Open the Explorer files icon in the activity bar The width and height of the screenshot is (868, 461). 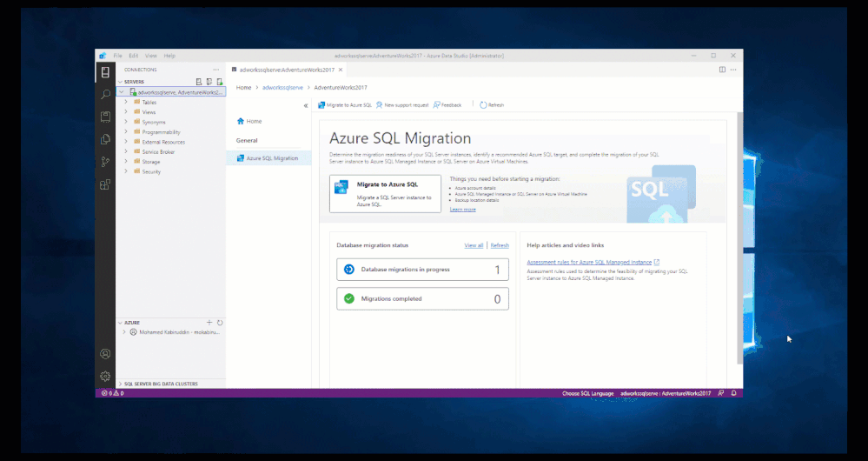tap(105, 139)
